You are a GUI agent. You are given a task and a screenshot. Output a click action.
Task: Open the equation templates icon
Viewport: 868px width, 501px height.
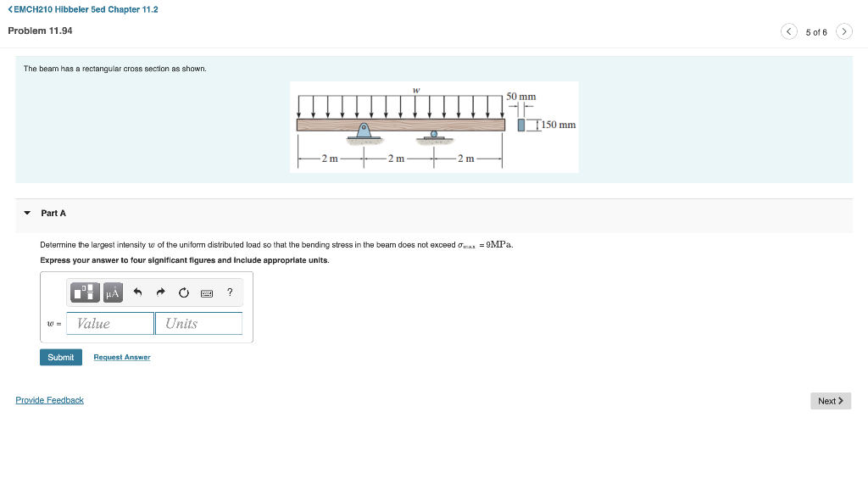[84, 292]
